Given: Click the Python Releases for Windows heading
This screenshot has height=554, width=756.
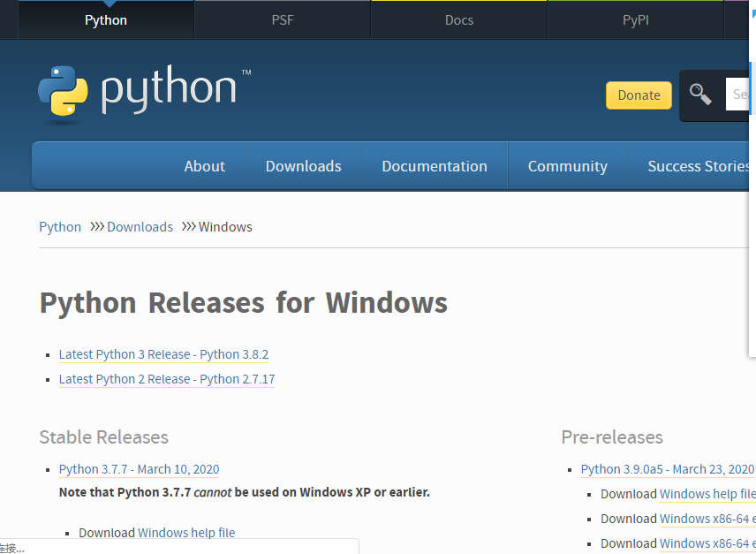Looking at the screenshot, I should [x=244, y=303].
